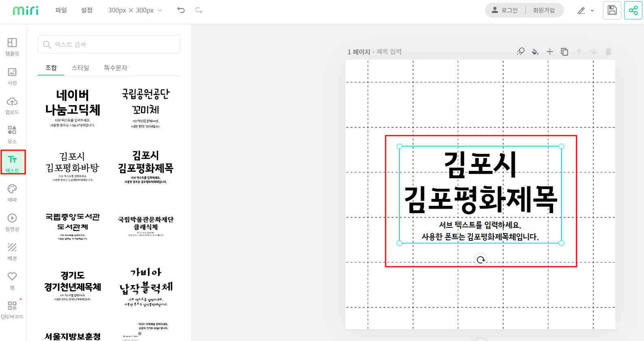The width and height of the screenshot is (644, 341).
Task: Select the 김포시 김포평화바탕 text combo
Action: pos(72,166)
